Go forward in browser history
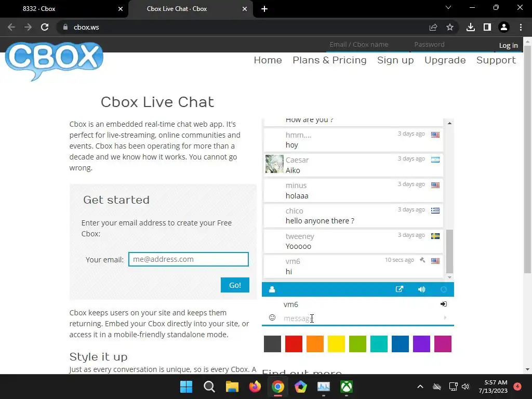This screenshot has height=399, width=532. click(28, 27)
